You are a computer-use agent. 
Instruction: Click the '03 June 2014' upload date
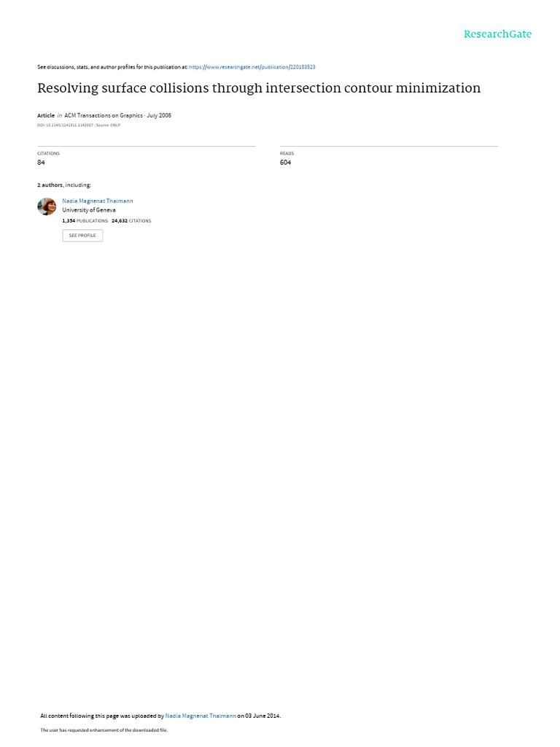(262, 716)
